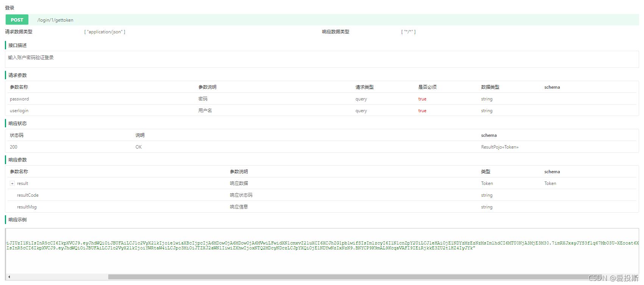Image resolution: width=644 pixels, height=285 pixels.
Task: Click the string data type in password row
Action: (x=487, y=99)
